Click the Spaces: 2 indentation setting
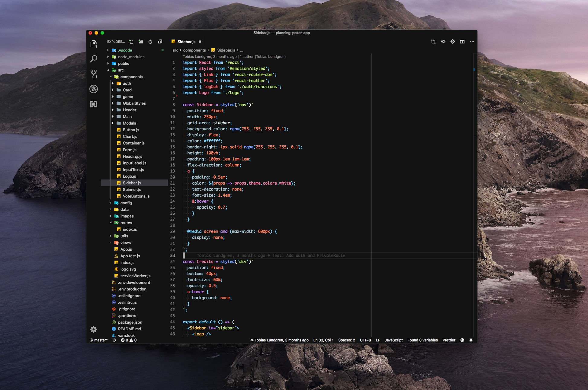Screen dimensions: 588x390 tap(346, 340)
